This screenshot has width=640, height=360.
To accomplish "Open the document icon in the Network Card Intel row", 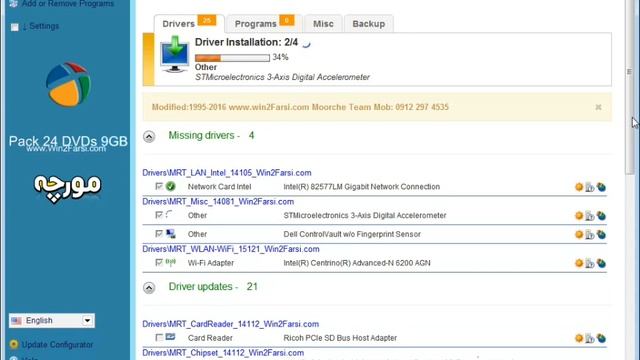I will (x=590, y=187).
